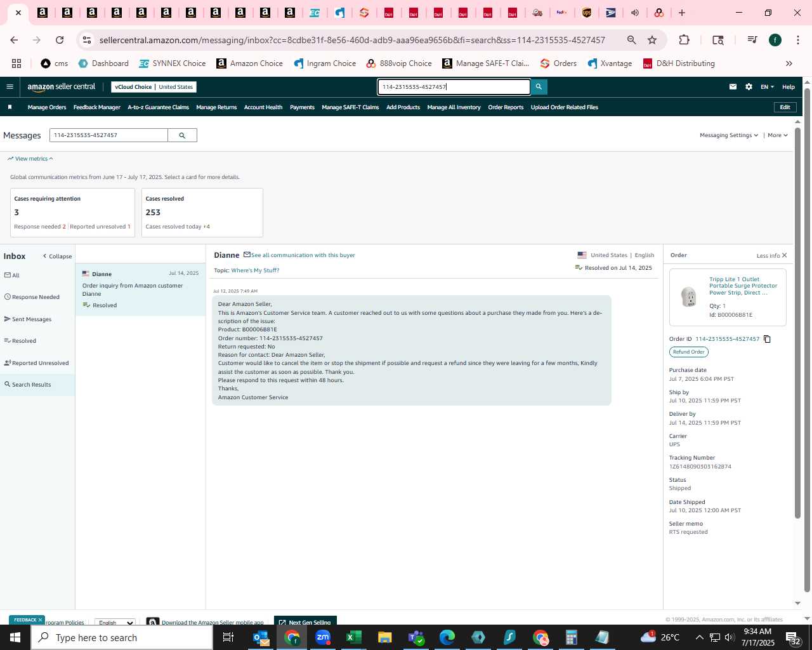Image resolution: width=812 pixels, height=650 pixels.
Task: Collapse the Inbox sidebar
Action: click(57, 256)
